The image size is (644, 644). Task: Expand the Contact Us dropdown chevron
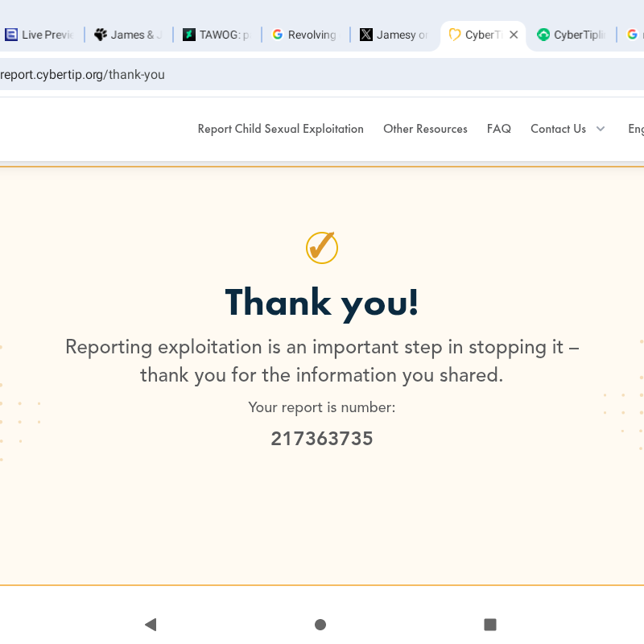601,129
